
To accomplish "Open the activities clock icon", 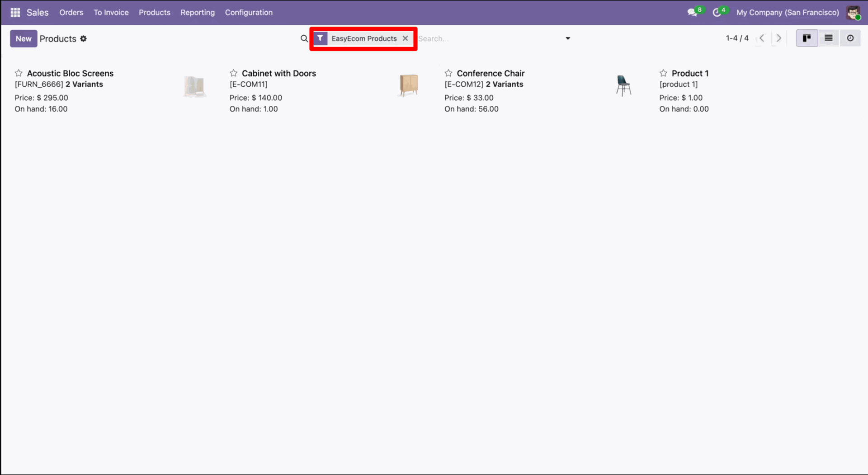I will click(x=717, y=13).
